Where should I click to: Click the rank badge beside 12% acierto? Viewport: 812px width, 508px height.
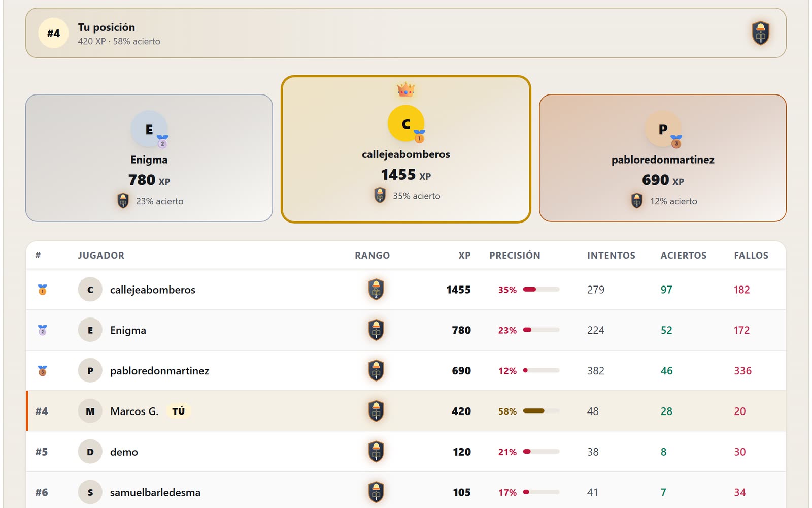coord(637,201)
